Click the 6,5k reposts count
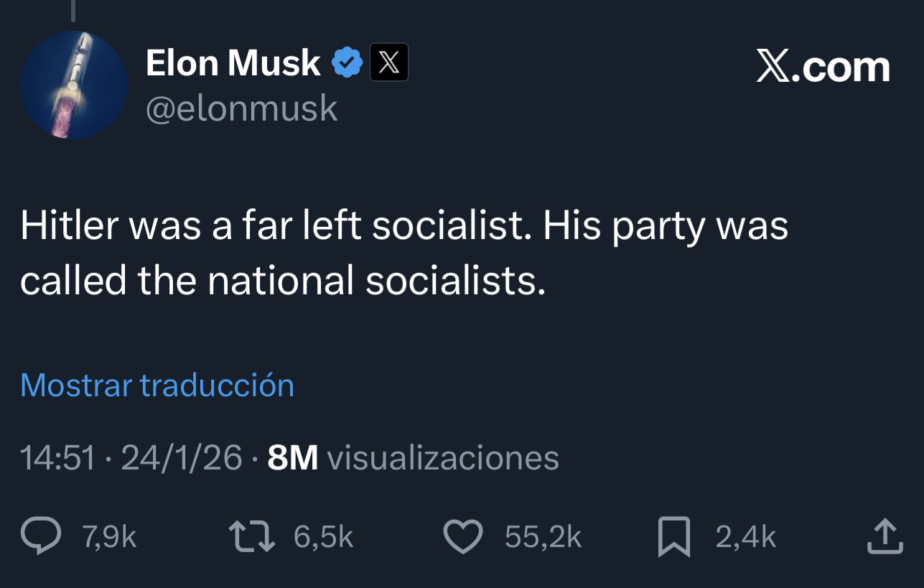Viewport: 924px width, 588px height. (x=324, y=536)
